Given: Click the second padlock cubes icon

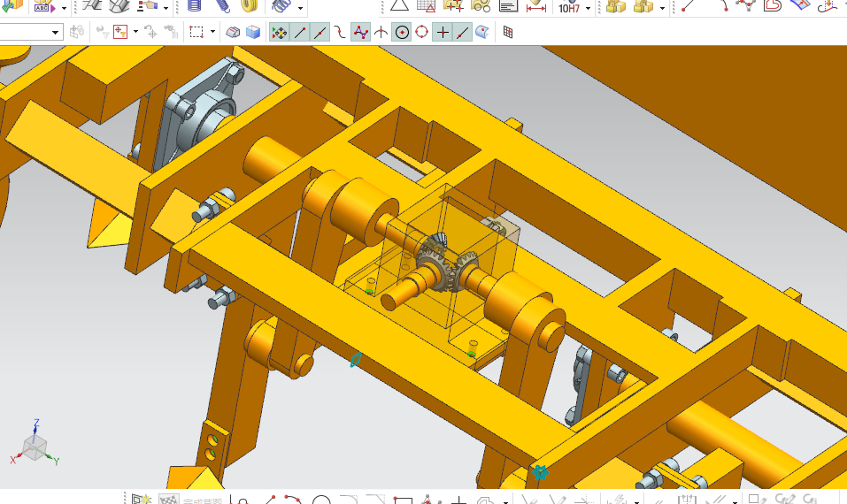Looking at the screenshot, I should pos(643,6).
